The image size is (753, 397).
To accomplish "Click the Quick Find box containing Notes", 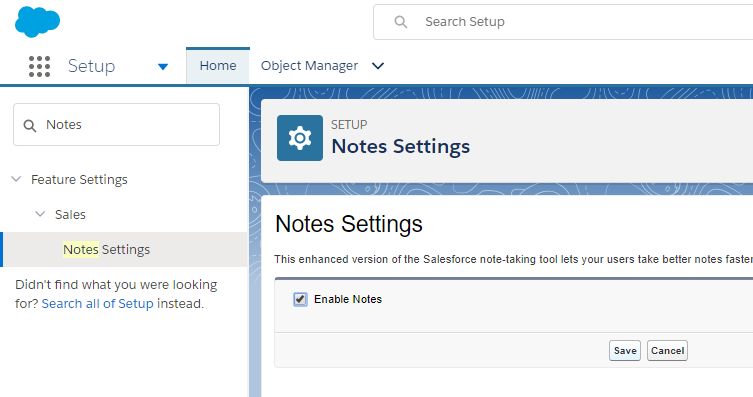I will [x=116, y=124].
